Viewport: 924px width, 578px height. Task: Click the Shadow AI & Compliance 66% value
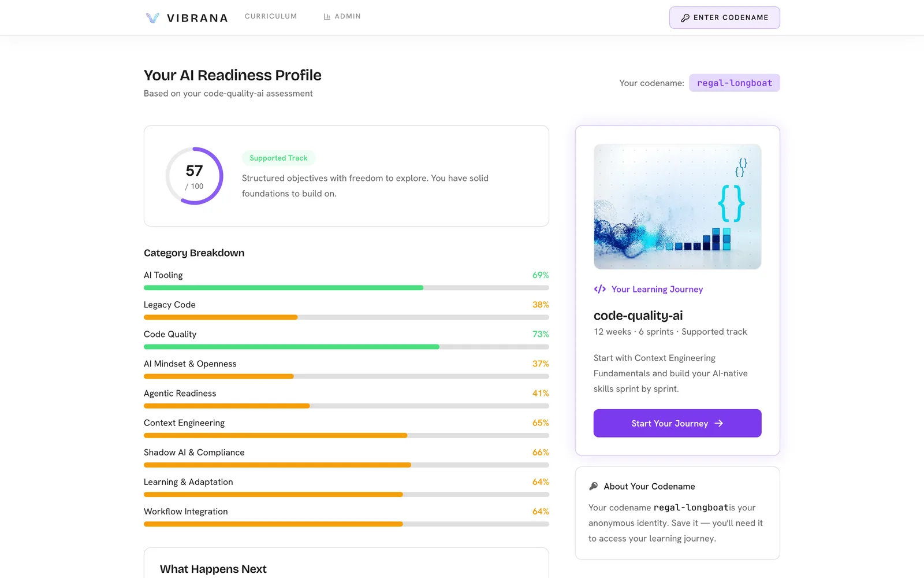[541, 453]
